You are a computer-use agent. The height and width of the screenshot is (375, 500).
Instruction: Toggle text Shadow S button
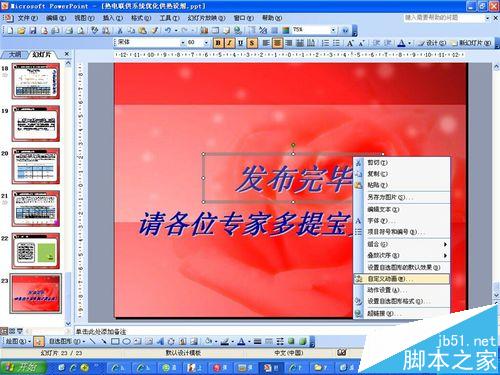coord(252,43)
